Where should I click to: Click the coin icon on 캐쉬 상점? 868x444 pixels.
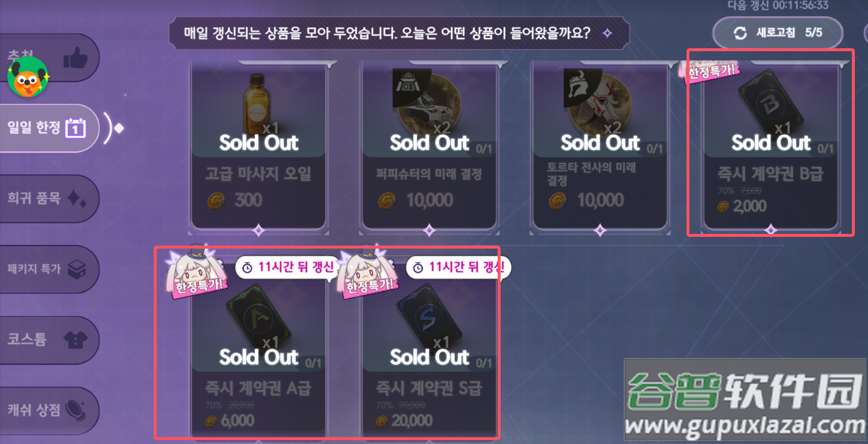[x=76, y=410]
